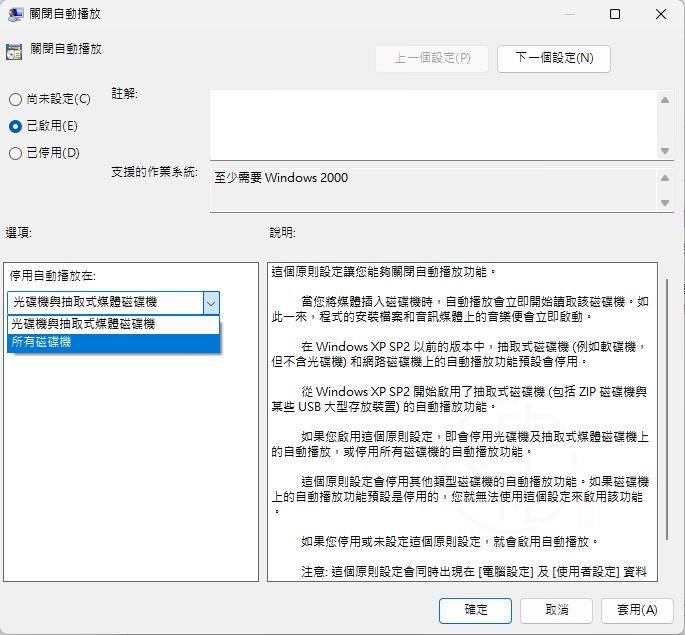Click the 下一個設定(N) button

[554, 58]
